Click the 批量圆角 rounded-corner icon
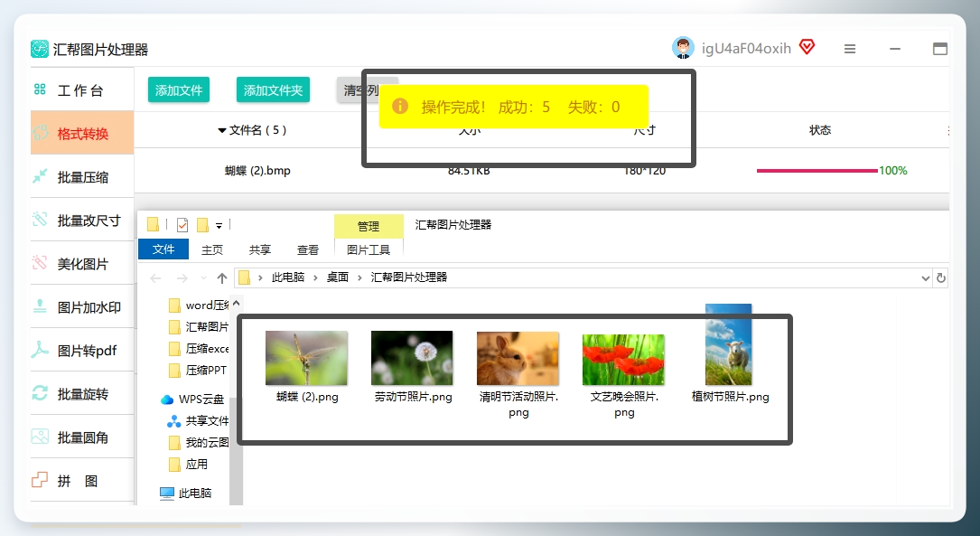The height and width of the screenshot is (536, 980). click(40, 437)
